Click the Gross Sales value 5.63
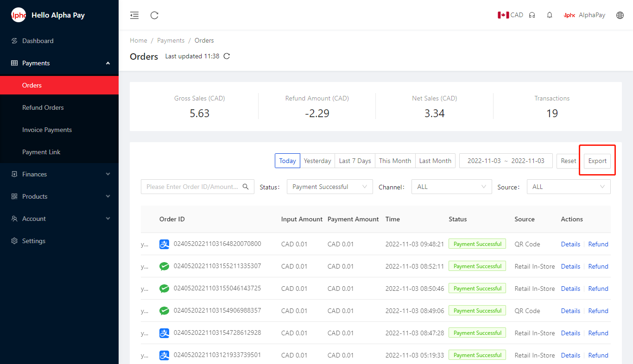 tap(200, 113)
